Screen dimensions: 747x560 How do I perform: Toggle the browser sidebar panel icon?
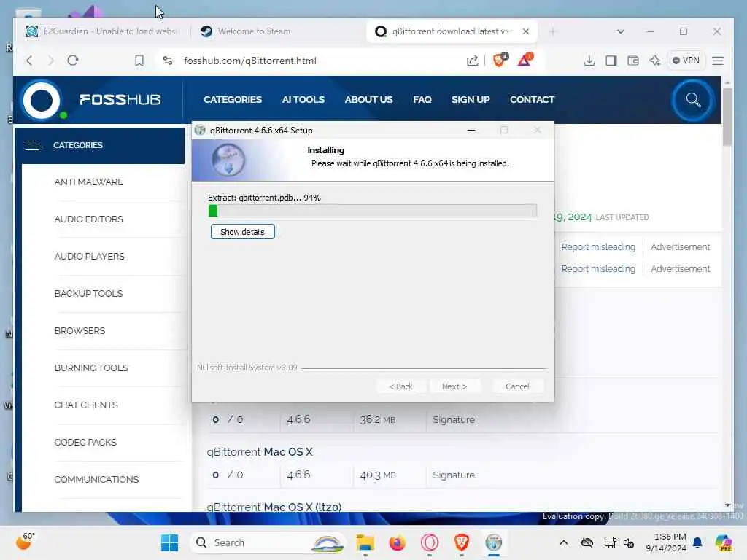click(x=611, y=61)
